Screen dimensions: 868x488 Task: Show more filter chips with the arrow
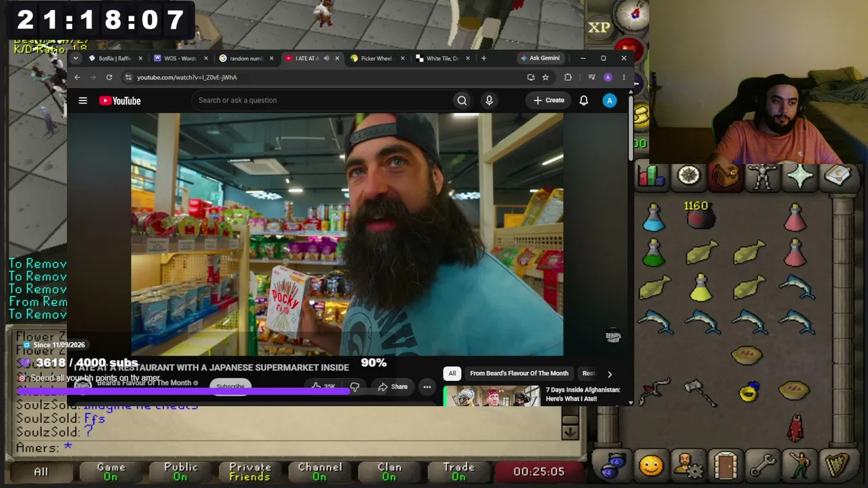610,373
